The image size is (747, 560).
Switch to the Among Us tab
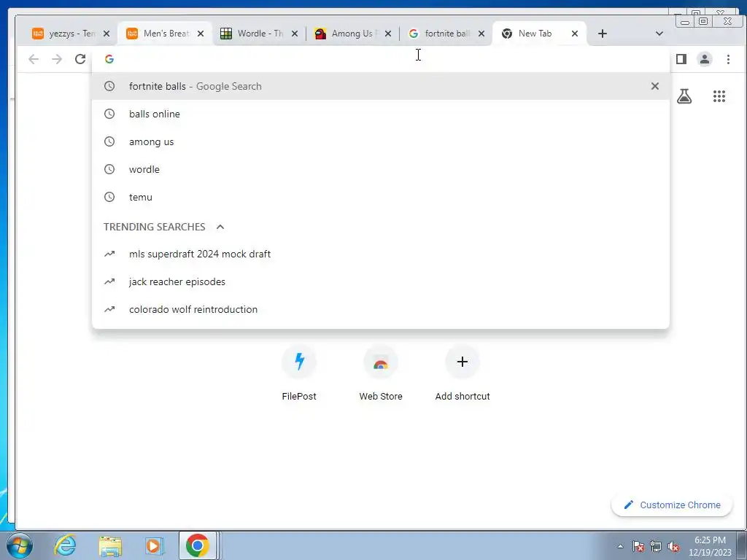click(x=352, y=34)
